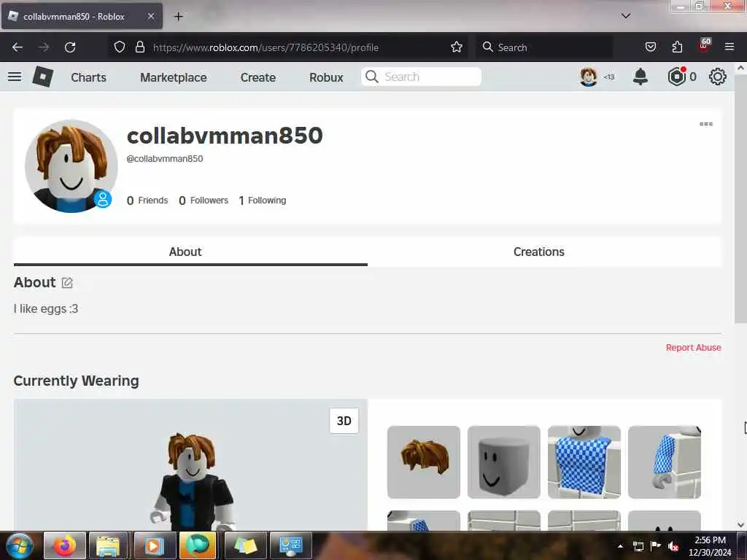This screenshot has width=747, height=560.
Task: Click the muted volume tray icon
Action: coord(673,546)
